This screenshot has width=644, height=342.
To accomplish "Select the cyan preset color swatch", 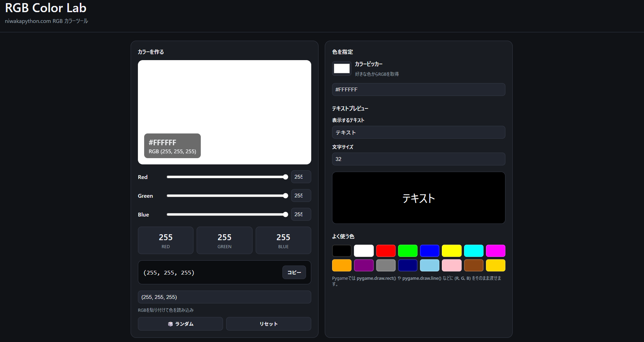I will 474,251.
